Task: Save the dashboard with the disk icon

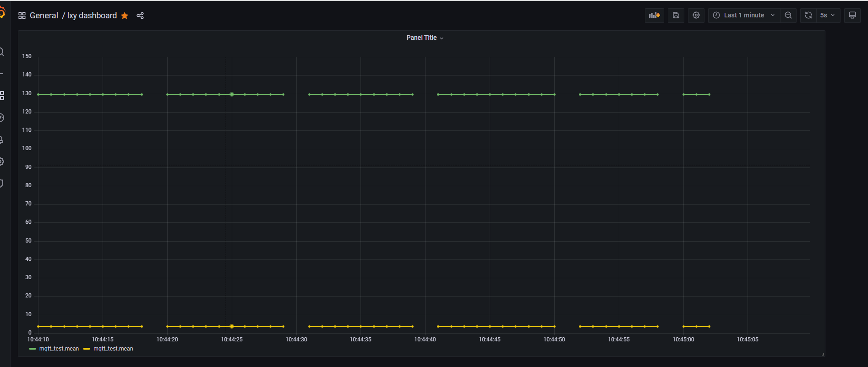Action: 676,15
